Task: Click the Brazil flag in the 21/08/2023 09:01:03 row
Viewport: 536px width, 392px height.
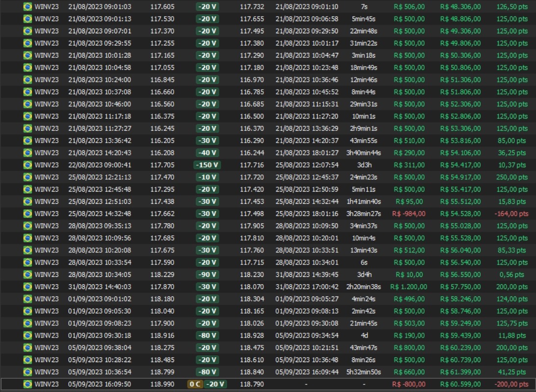Action: click(x=27, y=6)
